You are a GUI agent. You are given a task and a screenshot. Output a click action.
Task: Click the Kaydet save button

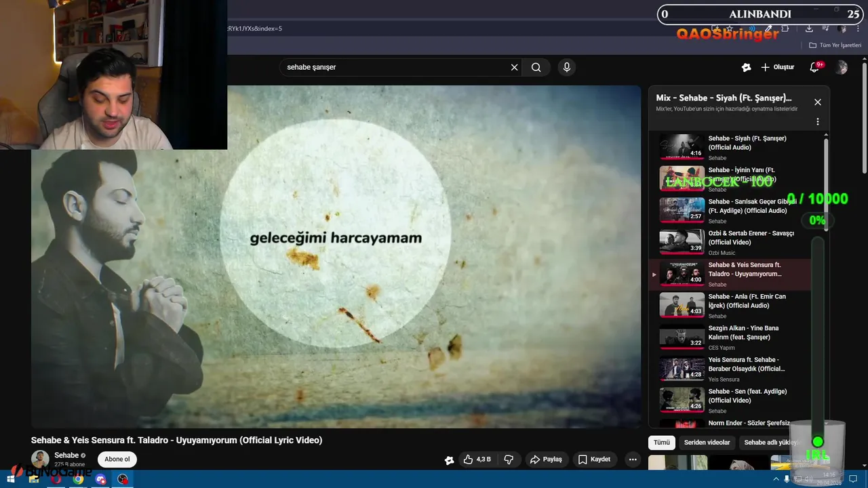point(594,460)
